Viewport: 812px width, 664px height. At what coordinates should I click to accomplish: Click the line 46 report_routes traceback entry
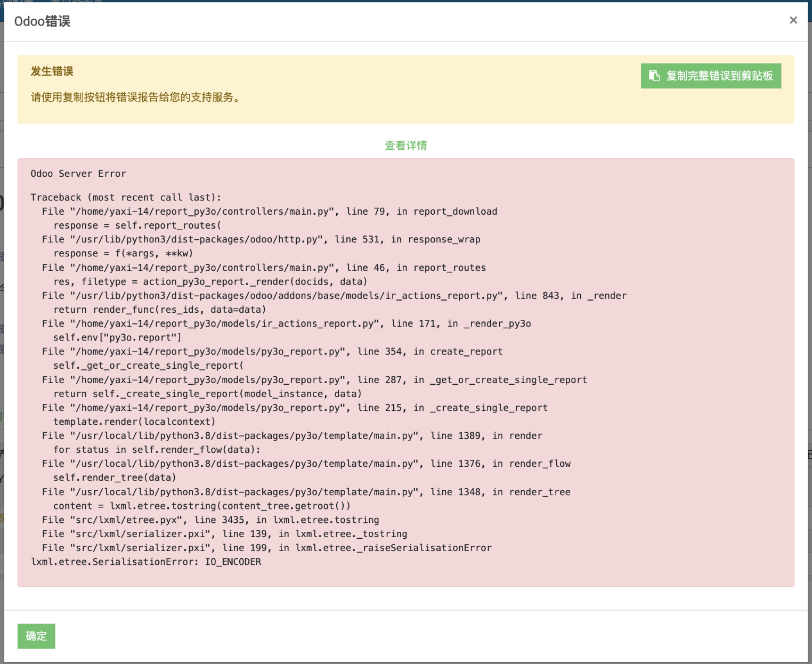264,268
